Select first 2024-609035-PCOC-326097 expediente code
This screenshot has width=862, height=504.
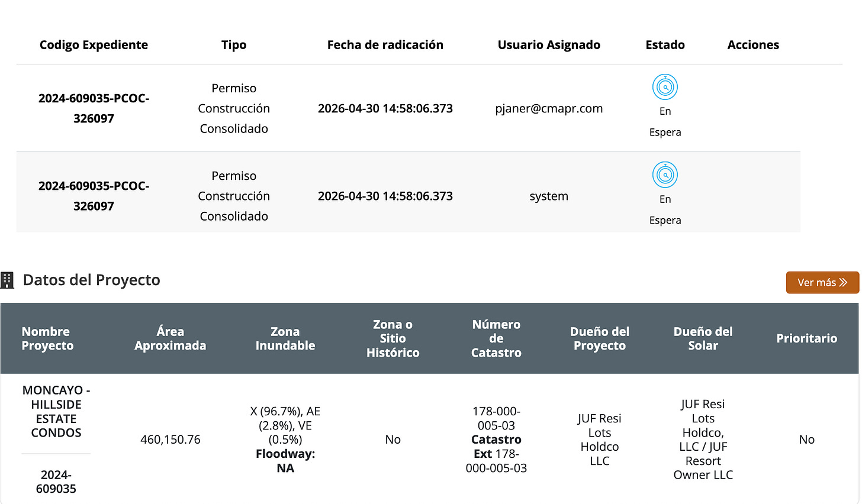94,108
